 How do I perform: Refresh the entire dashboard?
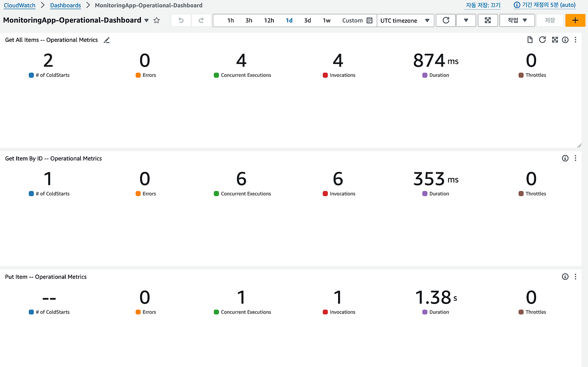(x=446, y=20)
